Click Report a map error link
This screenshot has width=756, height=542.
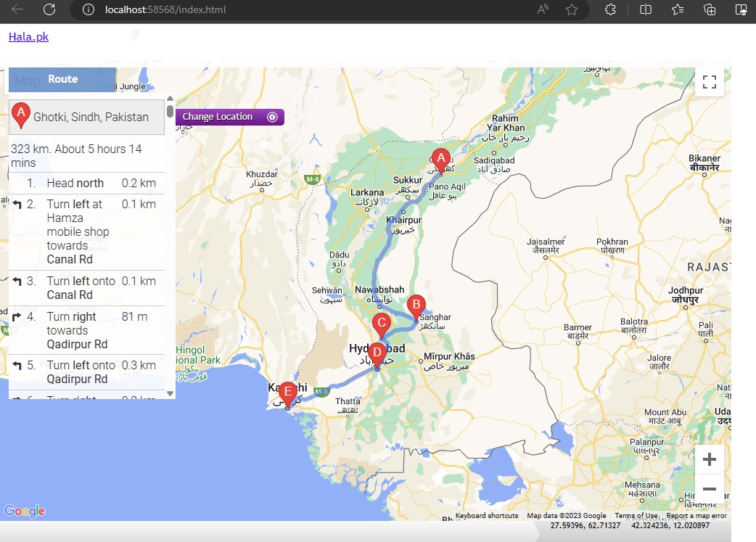[697, 515]
